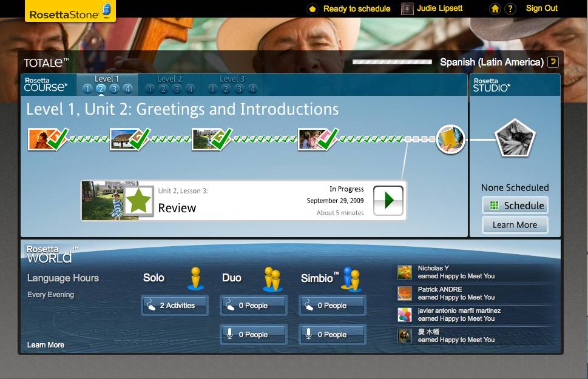This screenshot has height=379, width=588.
Task: Click the Spanish (Latin America) language label
Action: (492, 62)
